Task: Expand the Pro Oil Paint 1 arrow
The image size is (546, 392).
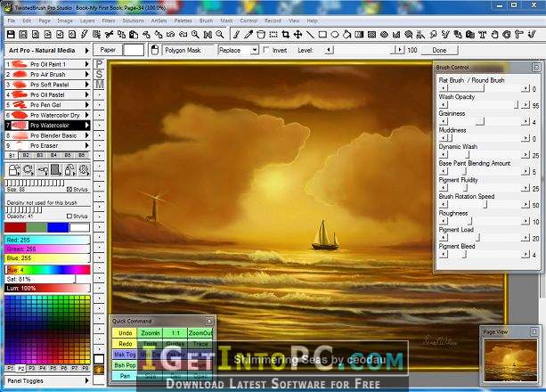Action: click(x=87, y=64)
